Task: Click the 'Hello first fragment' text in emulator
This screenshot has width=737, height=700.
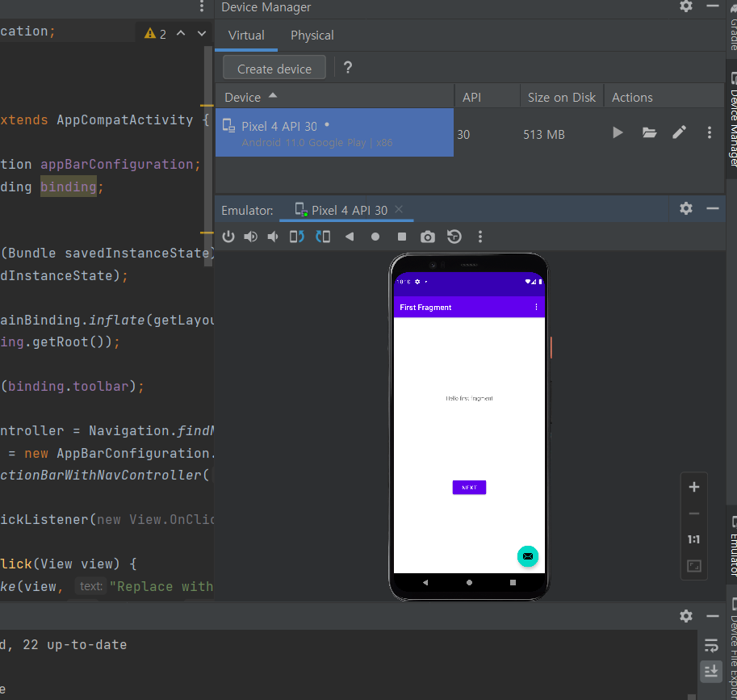Action: (469, 398)
